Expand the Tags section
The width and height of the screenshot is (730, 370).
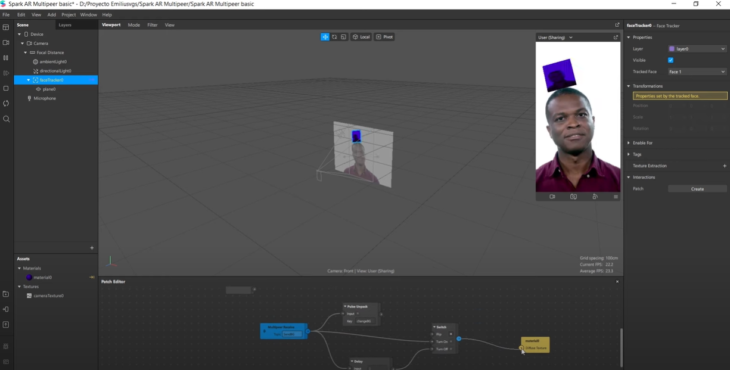[x=629, y=154]
